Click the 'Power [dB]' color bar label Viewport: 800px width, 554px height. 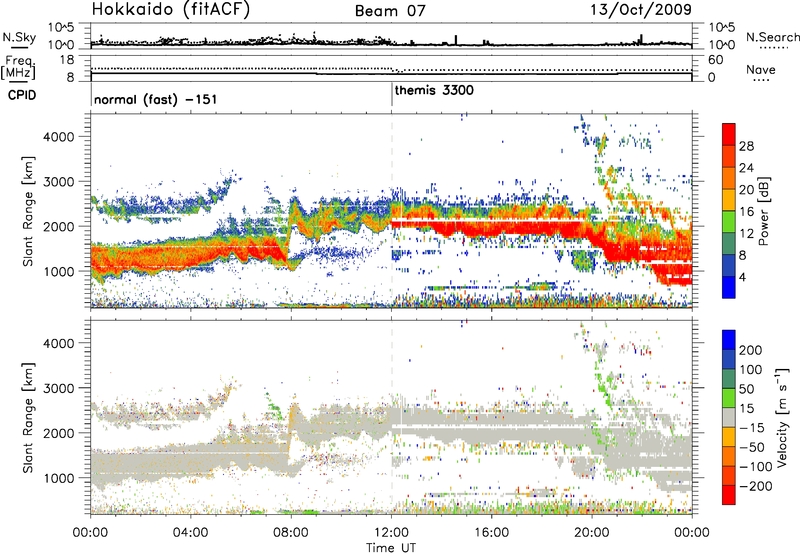(763, 211)
